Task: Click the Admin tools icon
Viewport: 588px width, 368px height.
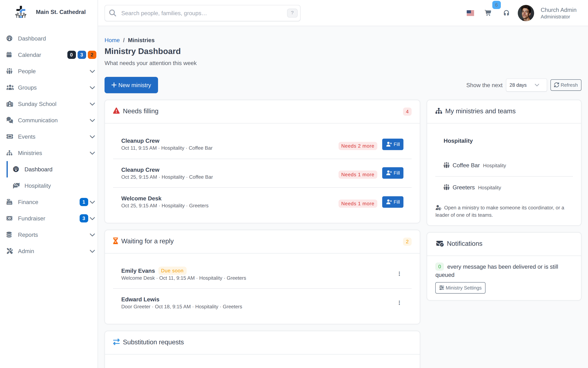Action: tap(10, 251)
